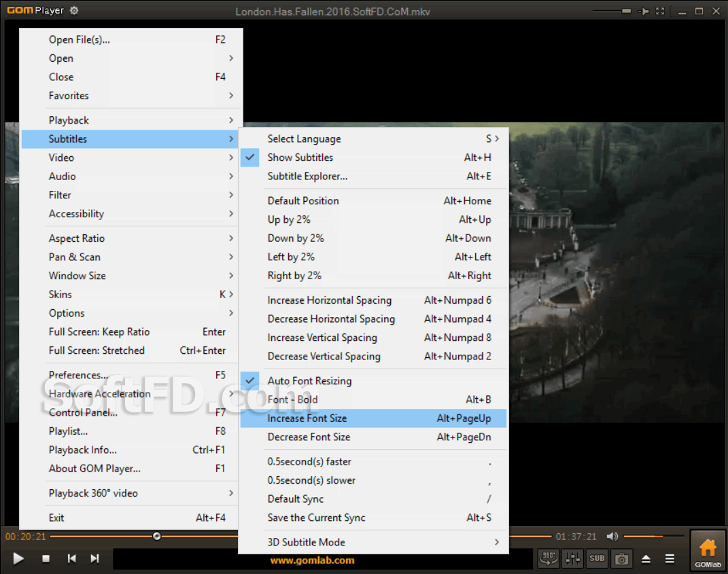Open Subtitle Explorer...
This screenshot has width=728, height=574.
pos(373,177)
